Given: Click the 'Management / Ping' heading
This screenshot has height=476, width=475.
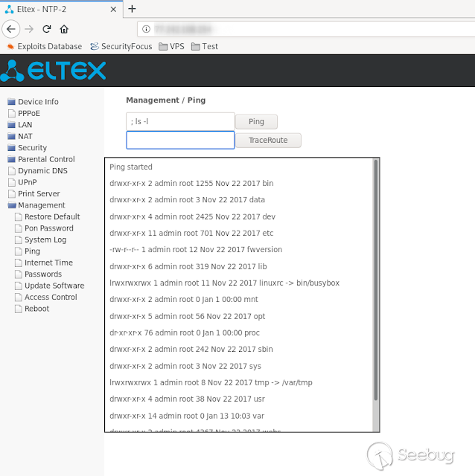Looking at the screenshot, I should pyautogui.click(x=166, y=100).
